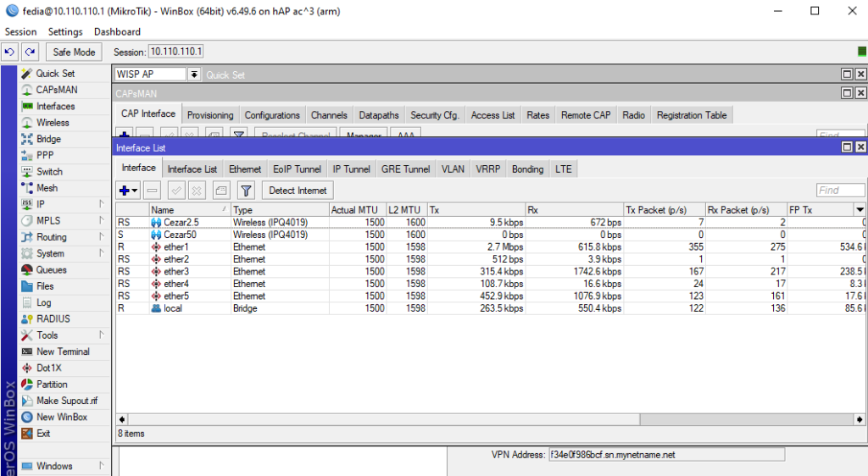Open the WISP AP mode dropdown
The width and height of the screenshot is (868, 476).
(194, 74)
